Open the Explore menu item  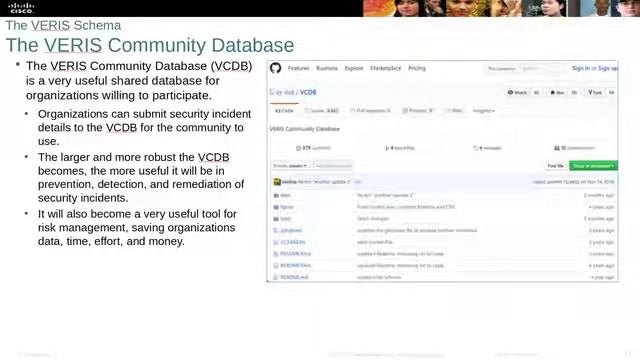click(x=354, y=68)
